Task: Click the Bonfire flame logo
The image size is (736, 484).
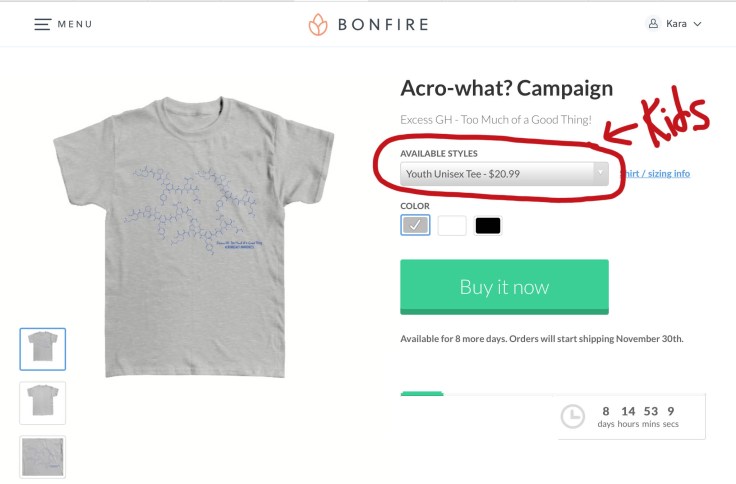Action: 318,24
